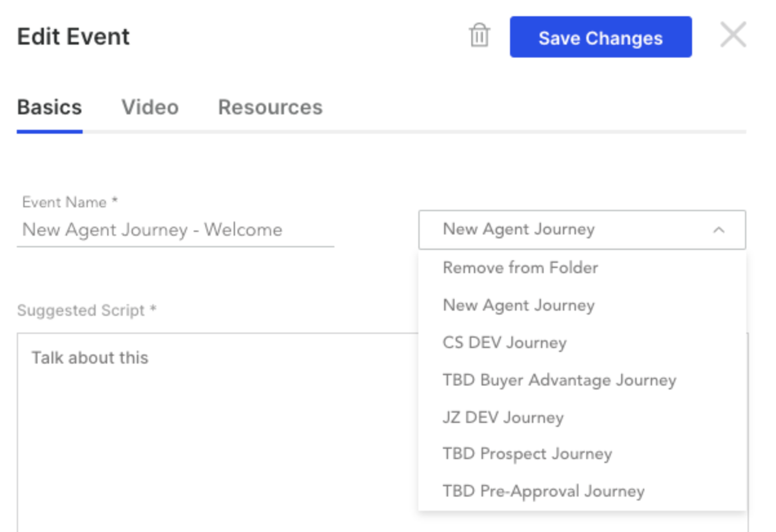Pick New Agent Journey from the dropdown list

tap(582, 305)
